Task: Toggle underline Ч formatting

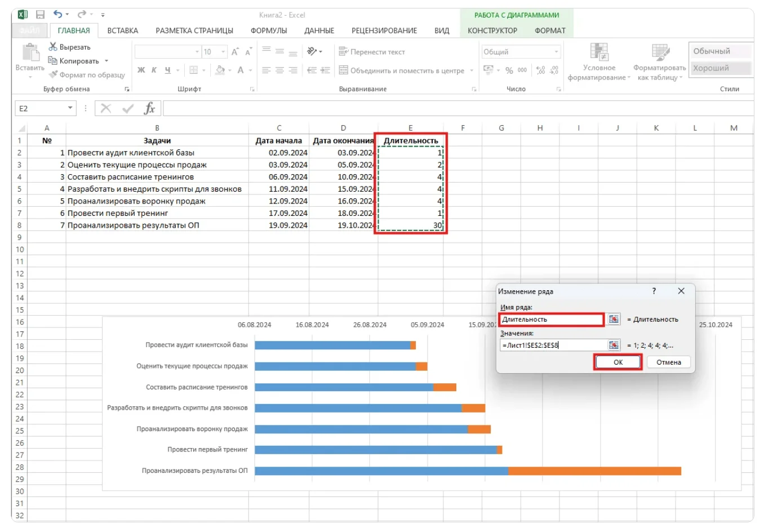Action: coord(167,70)
